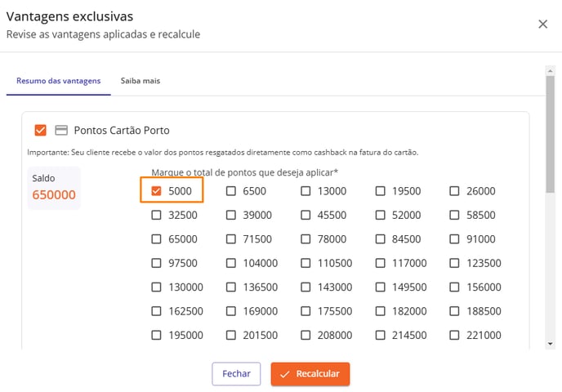Click the Fechar button
562x392 pixels.
coord(236,374)
